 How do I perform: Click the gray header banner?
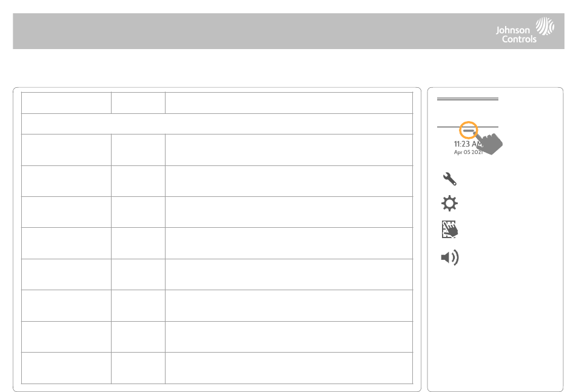click(289, 31)
